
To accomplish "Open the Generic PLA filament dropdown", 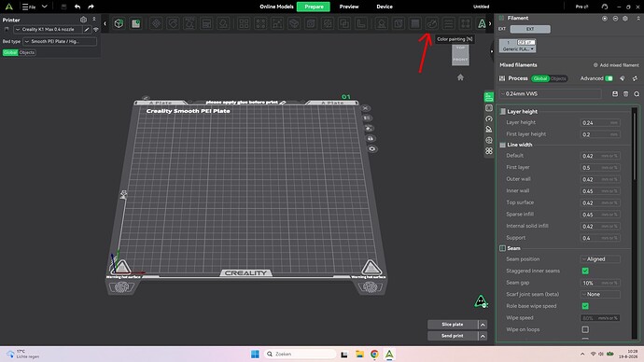I will click(x=518, y=49).
